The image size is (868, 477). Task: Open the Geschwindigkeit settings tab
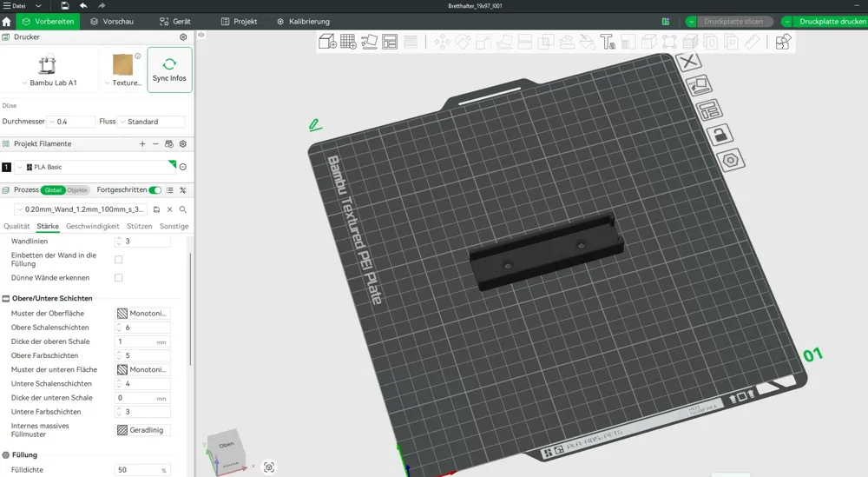click(93, 226)
